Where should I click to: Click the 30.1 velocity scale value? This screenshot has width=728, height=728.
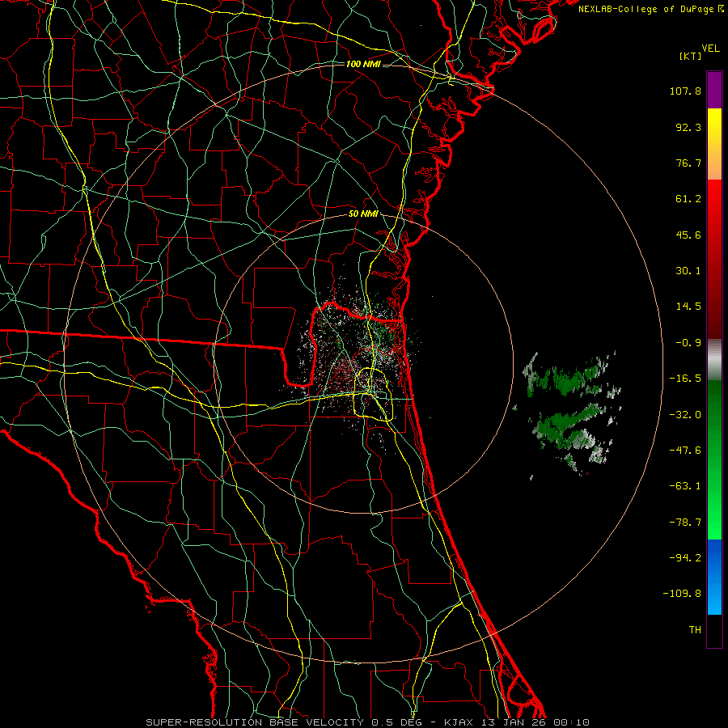(x=688, y=271)
